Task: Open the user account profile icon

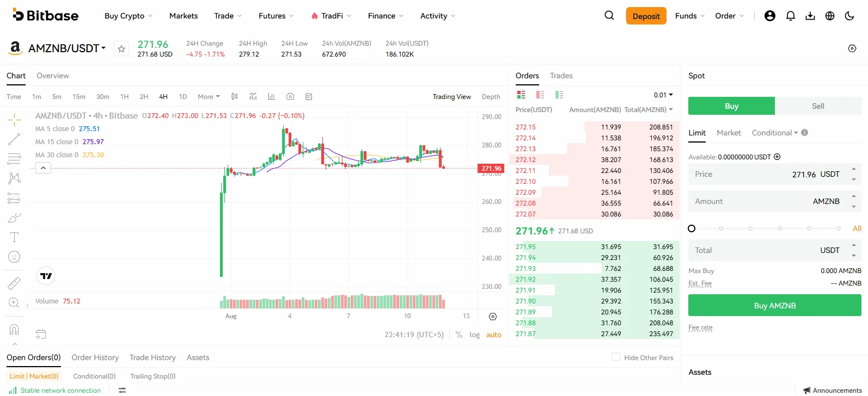Action: (770, 16)
